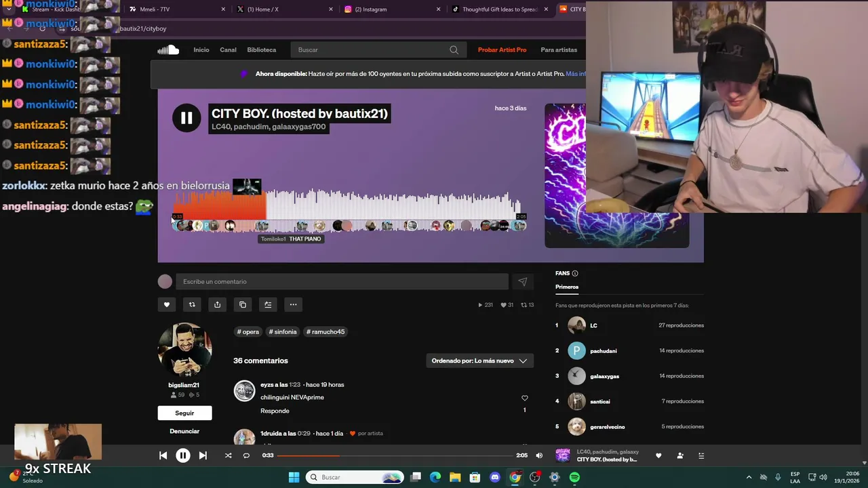Image resolution: width=868 pixels, height=488 pixels.
Task: Toggle repeat in the player bar
Action: click(x=246, y=455)
